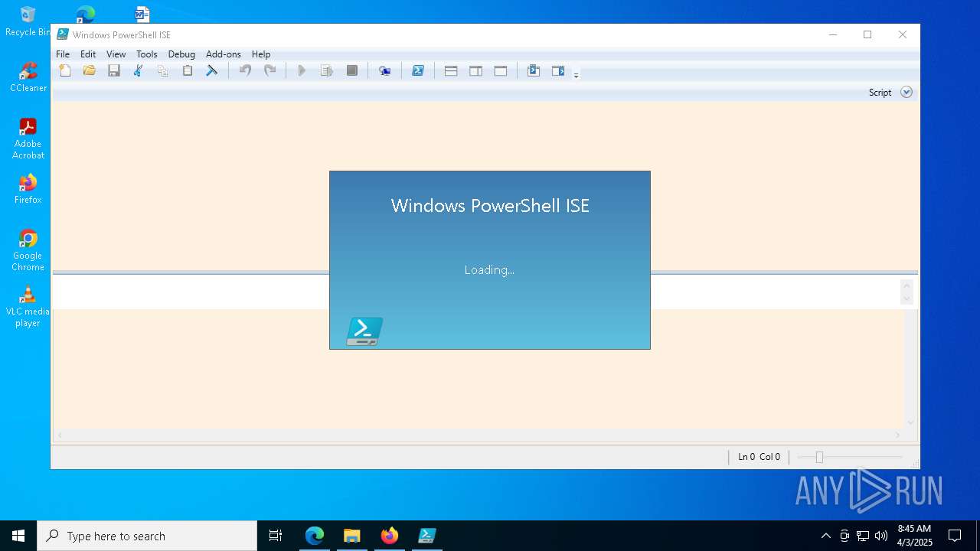Screen dimensions: 980x551
Task: Click the Run Script play icon
Action: coord(302,71)
